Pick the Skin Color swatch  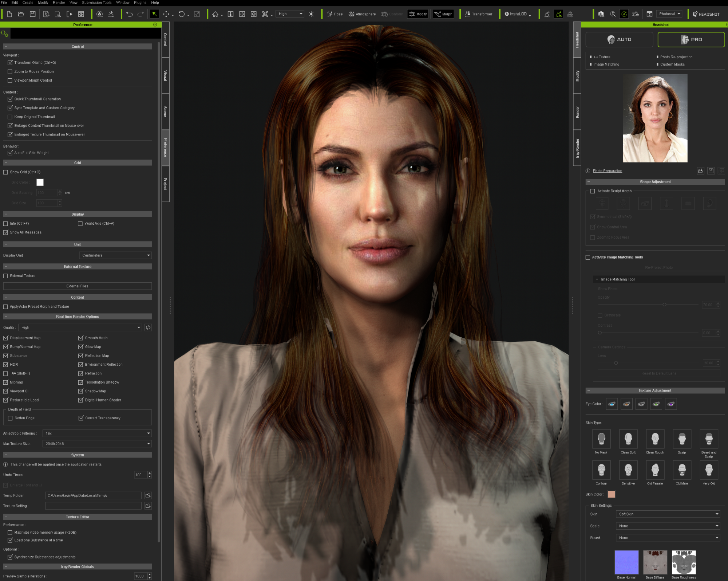point(612,494)
